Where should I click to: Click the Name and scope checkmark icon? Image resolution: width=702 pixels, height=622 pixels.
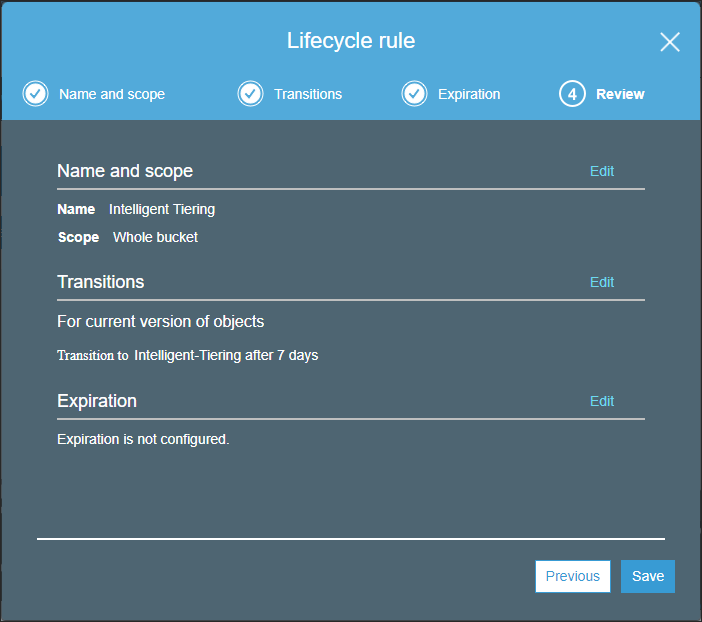[x=35, y=94]
